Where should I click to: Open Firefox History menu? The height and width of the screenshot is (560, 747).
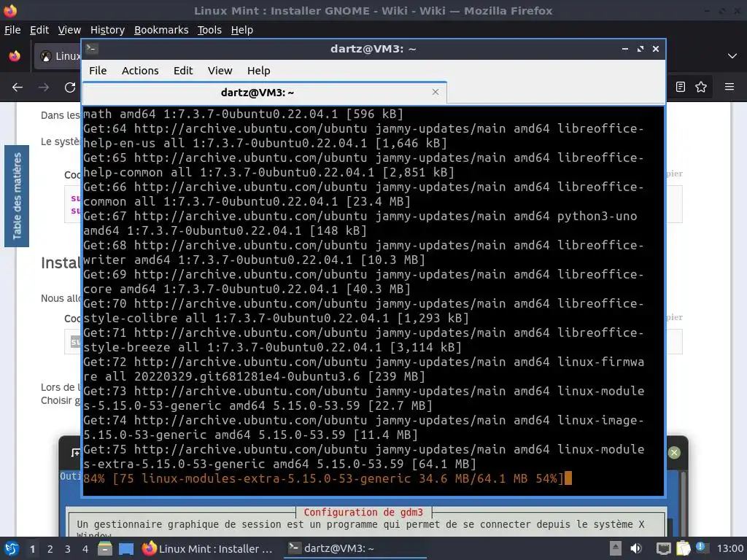[x=107, y=30]
